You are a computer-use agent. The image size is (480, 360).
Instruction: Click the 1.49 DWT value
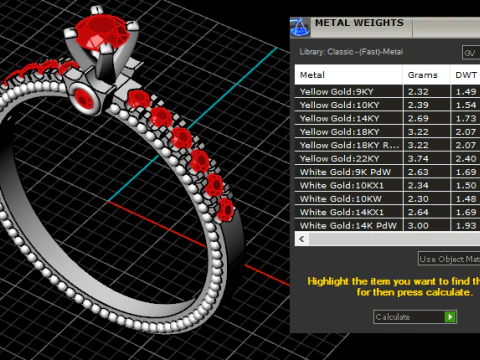(x=466, y=92)
